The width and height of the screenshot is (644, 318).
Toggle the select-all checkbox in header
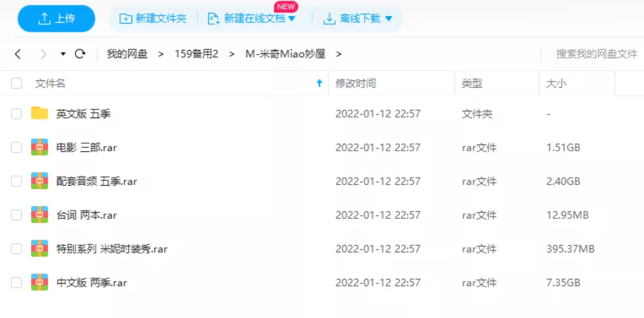click(x=16, y=84)
